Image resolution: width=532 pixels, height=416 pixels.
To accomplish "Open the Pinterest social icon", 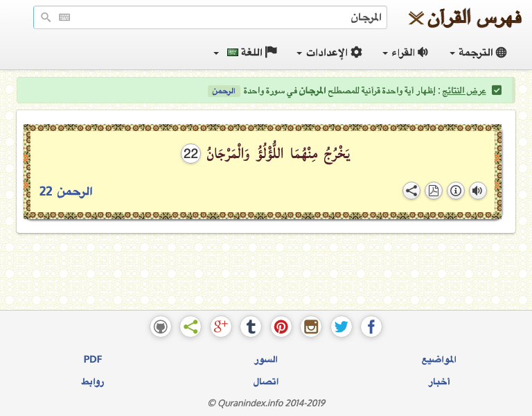I will (281, 327).
